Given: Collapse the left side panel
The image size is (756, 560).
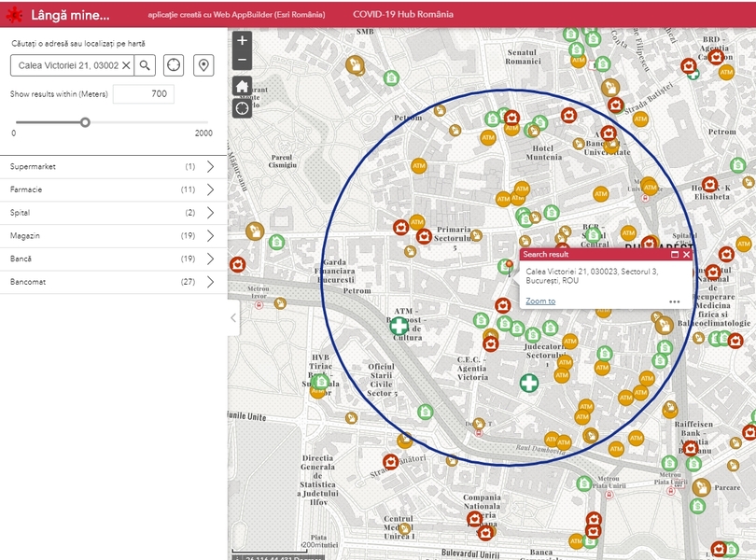Looking at the screenshot, I should click(233, 318).
